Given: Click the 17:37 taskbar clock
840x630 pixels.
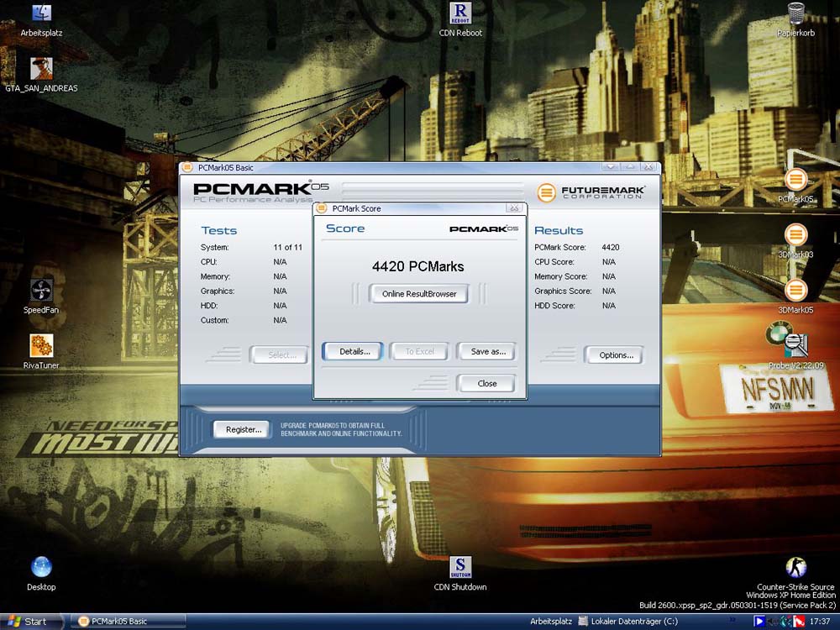Looking at the screenshot, I should coord(820,622).
